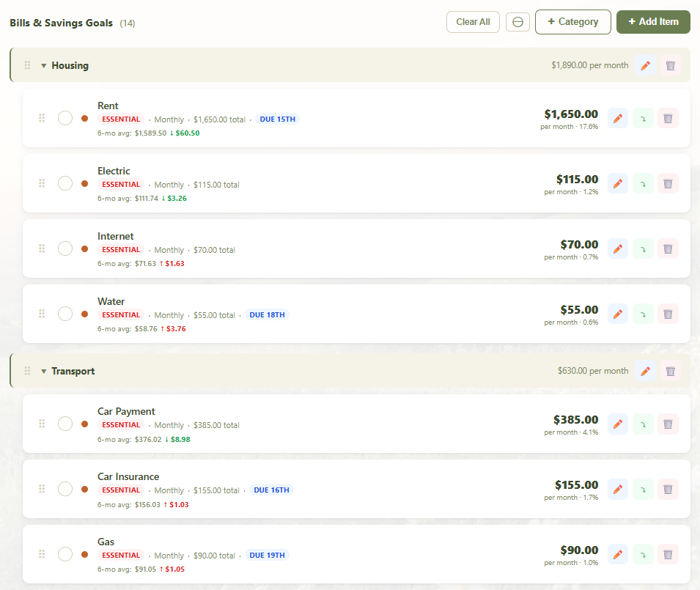Delete the Housing category via trash icon
This screenshot has height=590, width=700.
pos(670,65)
